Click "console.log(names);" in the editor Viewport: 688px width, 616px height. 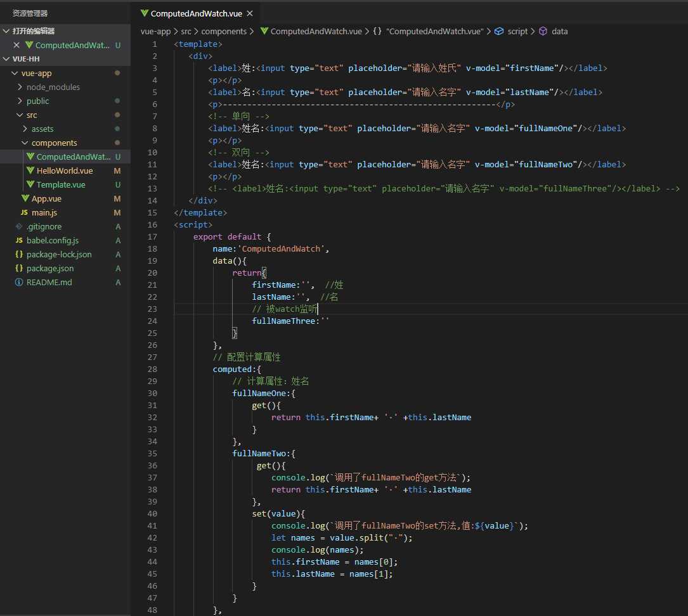(x=317, y=550)
